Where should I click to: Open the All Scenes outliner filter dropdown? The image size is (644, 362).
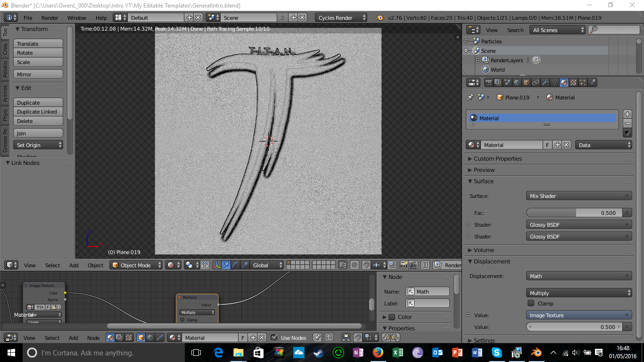557,30
